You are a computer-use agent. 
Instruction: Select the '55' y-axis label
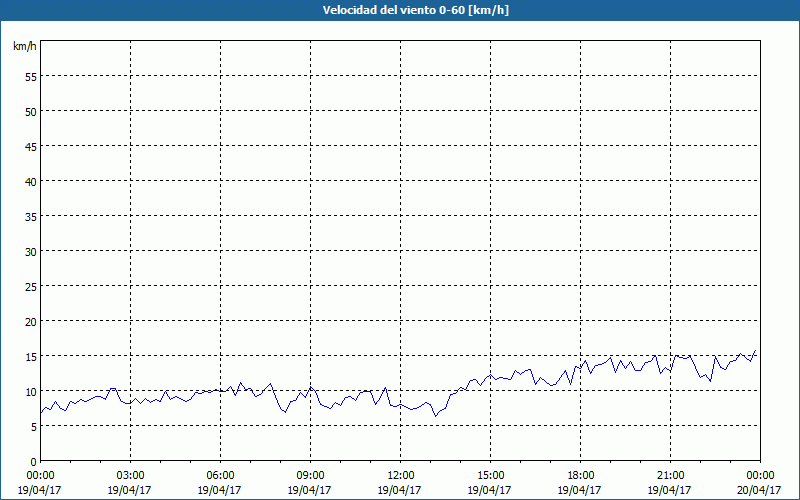(31, 77)
